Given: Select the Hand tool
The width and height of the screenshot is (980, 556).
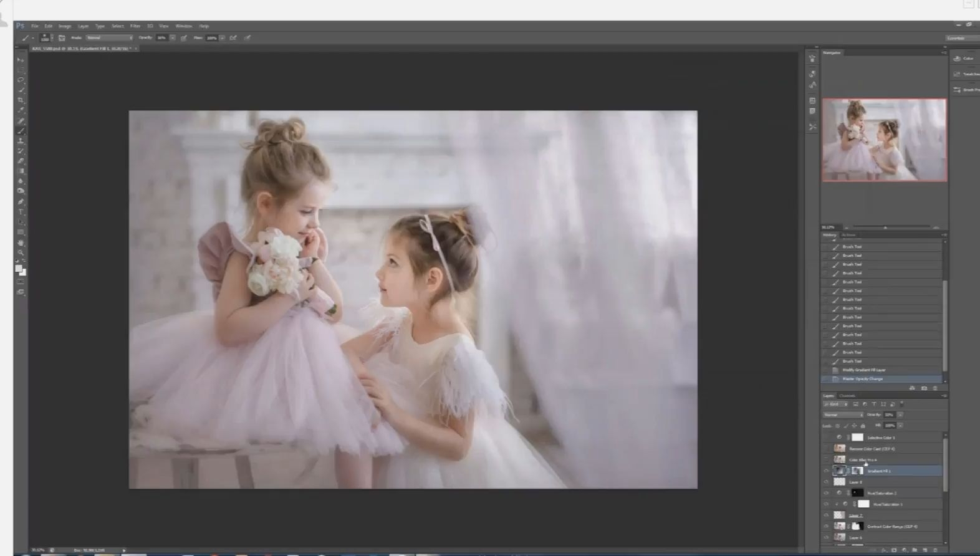Looking at the screenshot, I should tap(21, 242).
